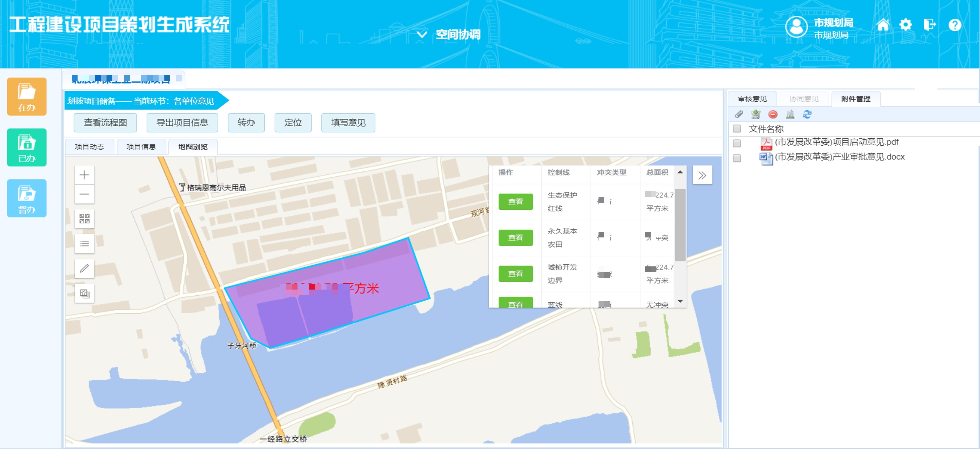The width and height of the screenshot is (980, 452).
Task: Expand the 空间协调 dropdown chevron
Action: 421,35
